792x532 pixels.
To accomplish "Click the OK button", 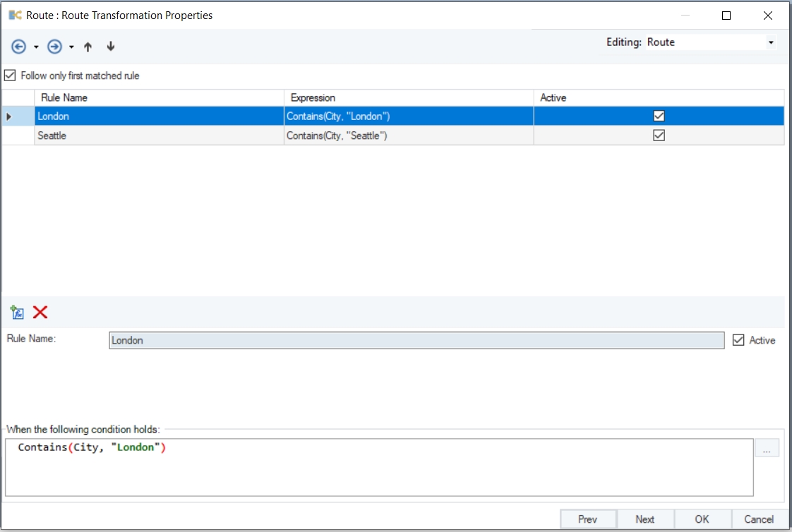I will tap(702, 519).
